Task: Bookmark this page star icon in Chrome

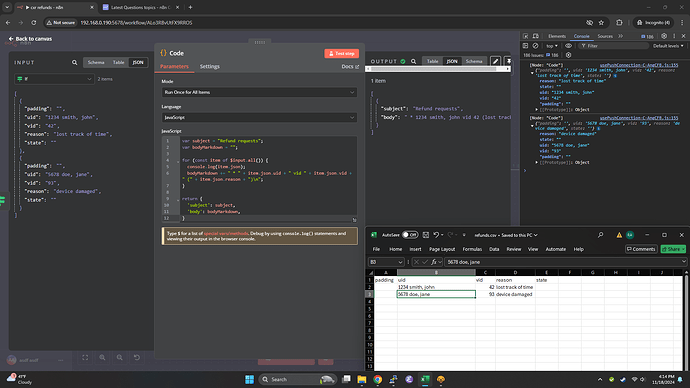Action: coord(601,22)
